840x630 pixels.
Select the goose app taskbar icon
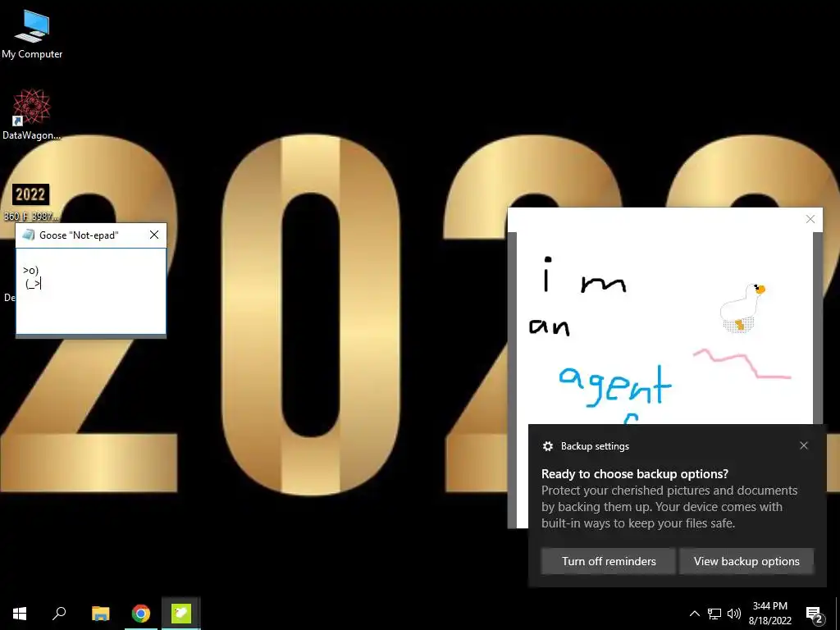(x=181, y=614)
